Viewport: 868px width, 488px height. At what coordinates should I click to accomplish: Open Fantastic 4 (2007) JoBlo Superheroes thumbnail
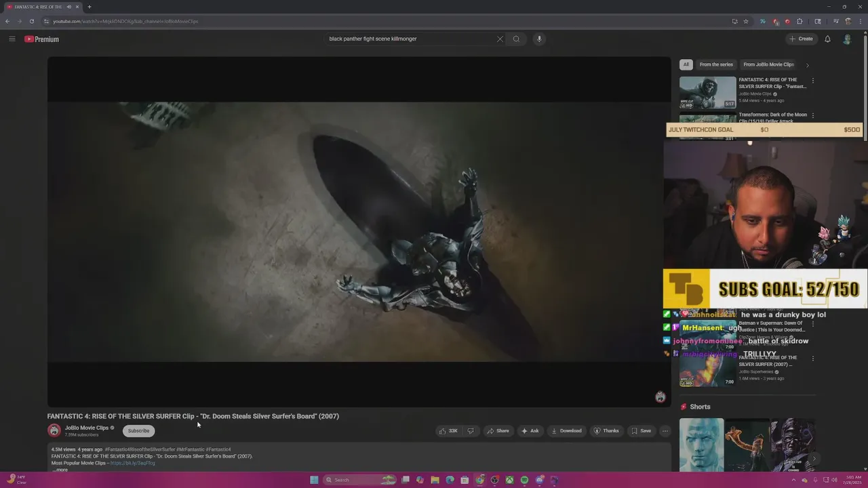point(707,370)
